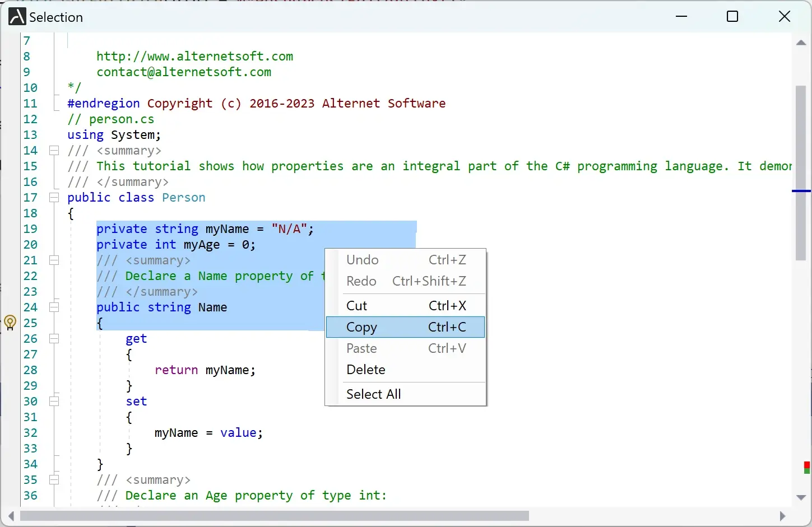812x527 pixels.
Task: Collapse the Person class at line 17
Action: 54,197
